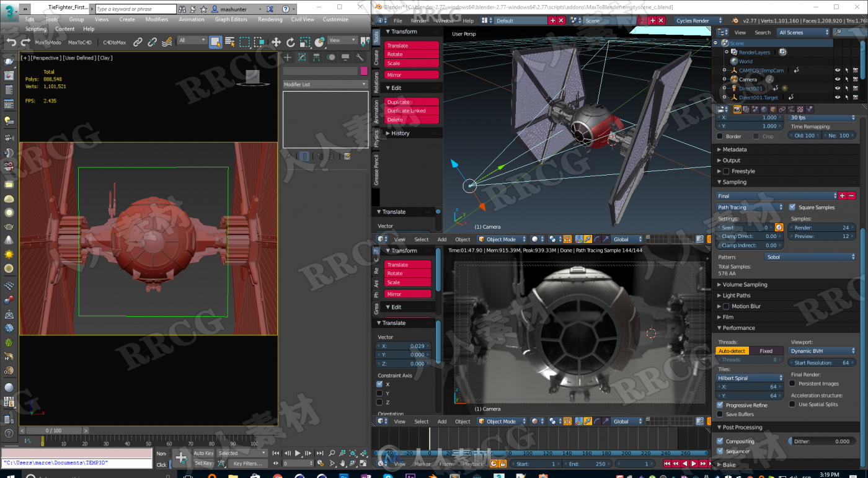Enable the Use Spatial Splits checkbox
868x478 pixels.
pos(792,404)
